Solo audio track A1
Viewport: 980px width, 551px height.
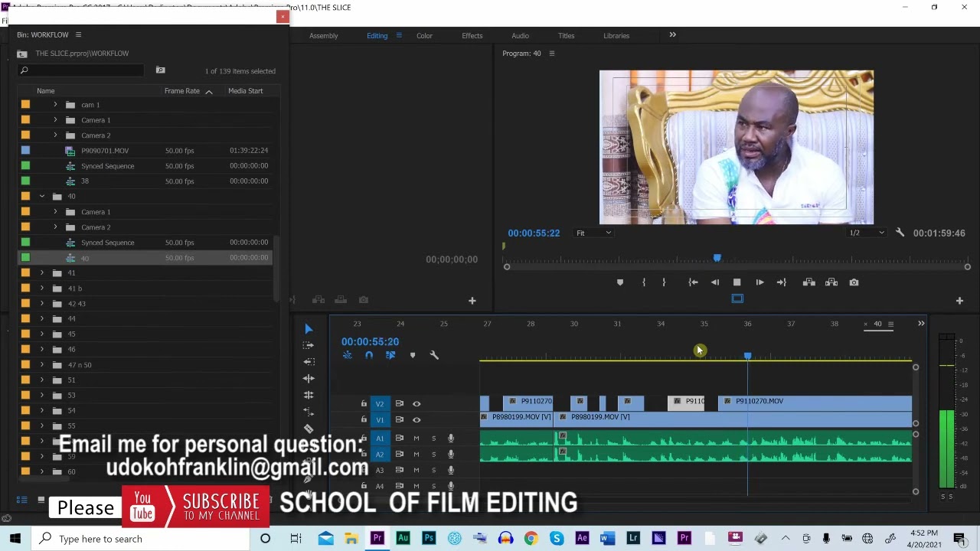click(x=433, y=439)
